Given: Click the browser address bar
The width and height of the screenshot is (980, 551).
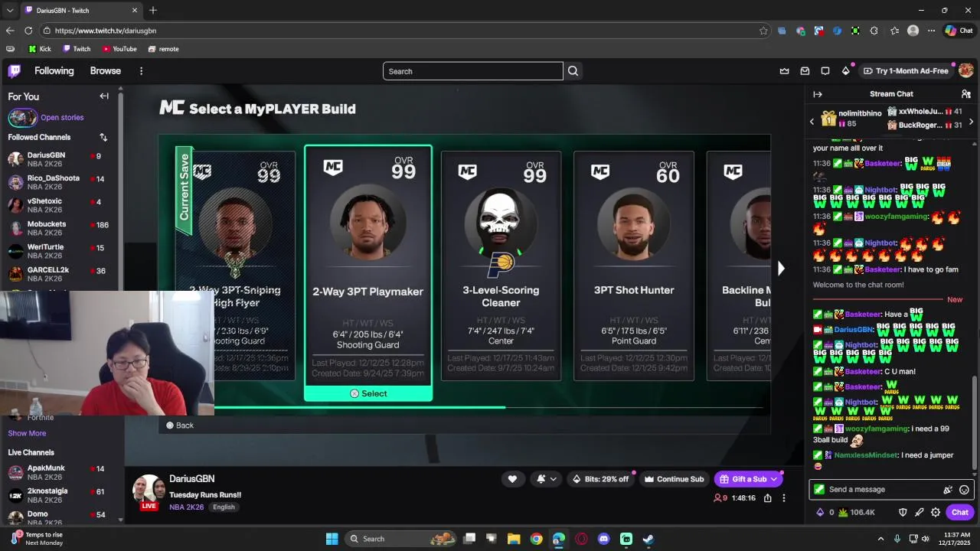Looking at the screenshot, I should coord(406,31).
